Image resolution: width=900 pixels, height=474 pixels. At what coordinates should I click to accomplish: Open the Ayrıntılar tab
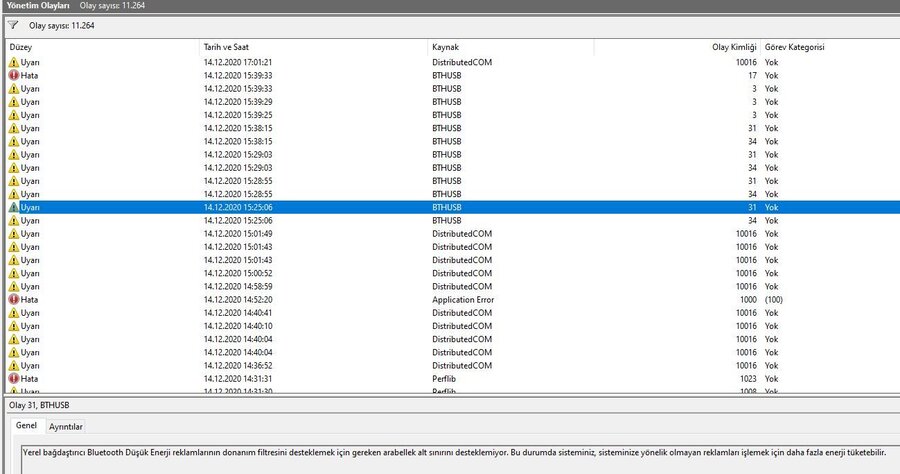(x=65, y=426)
